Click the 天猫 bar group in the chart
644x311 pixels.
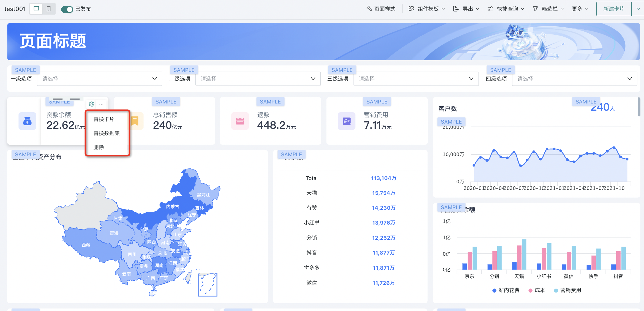click(519, 255)
